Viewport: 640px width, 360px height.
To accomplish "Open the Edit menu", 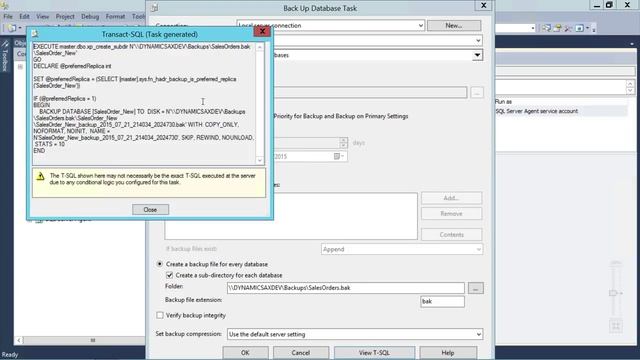I will 24,17.
